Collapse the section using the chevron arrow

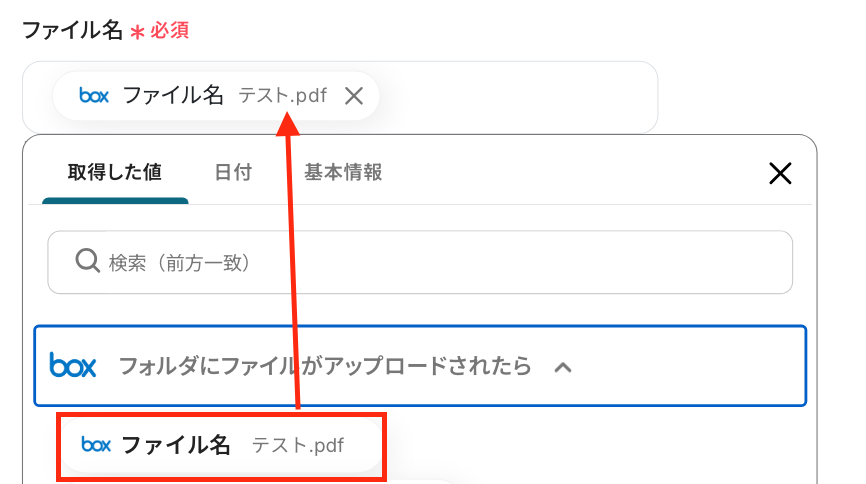pos(563,367)
